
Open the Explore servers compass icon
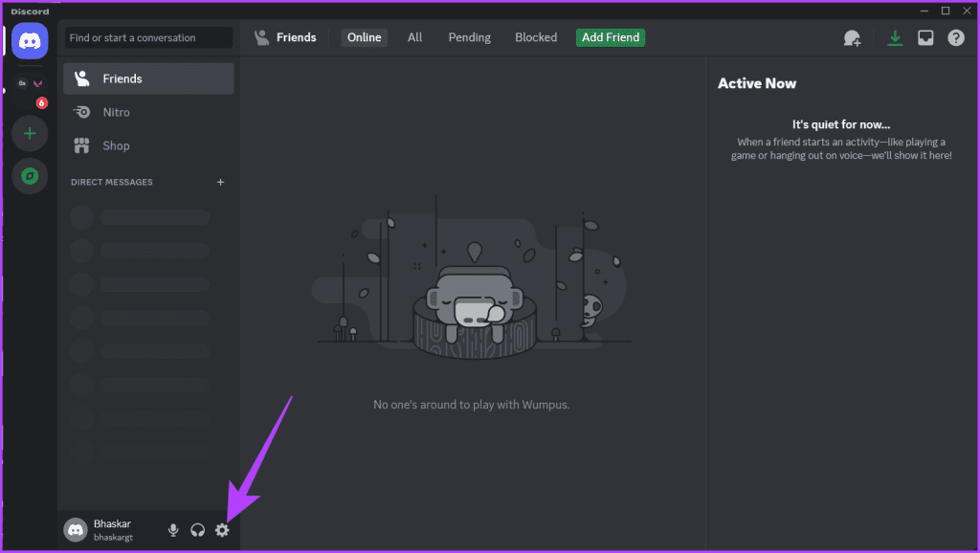(x=30, y=176)
